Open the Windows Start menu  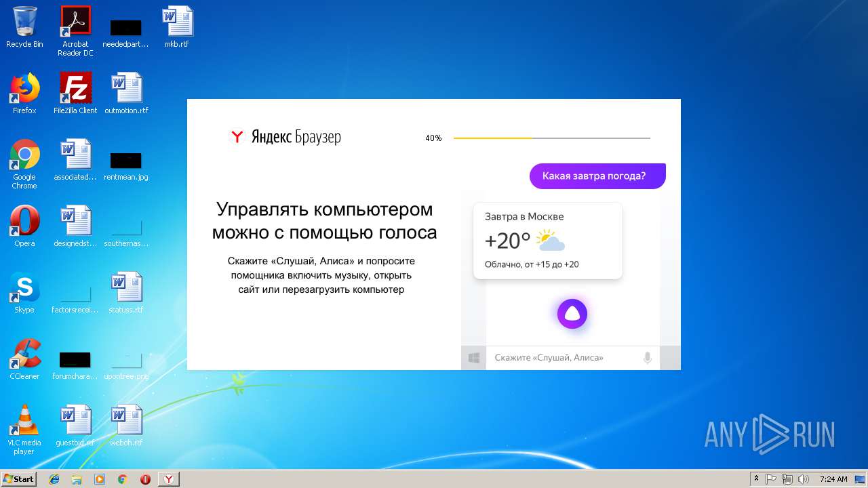coord(18,479)
